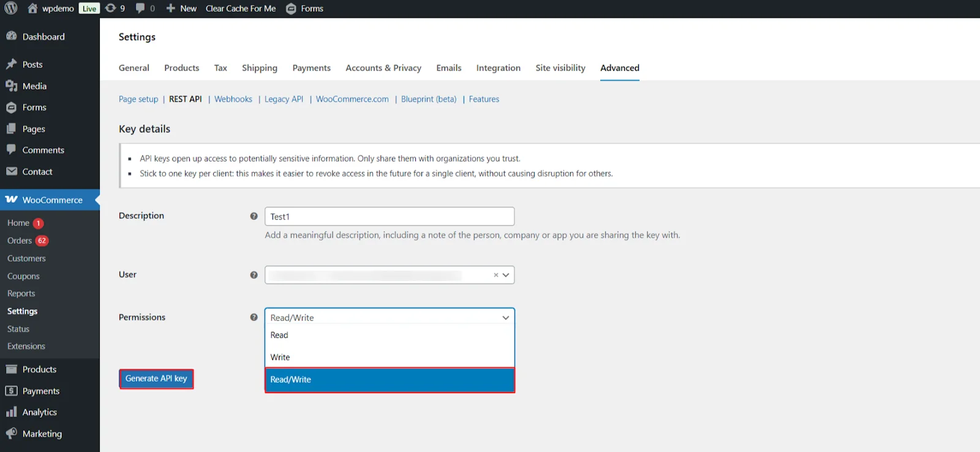Viewport: 980px width, 452px height.
Task: Click the Contact envelope icon
Action: [11, 171]
